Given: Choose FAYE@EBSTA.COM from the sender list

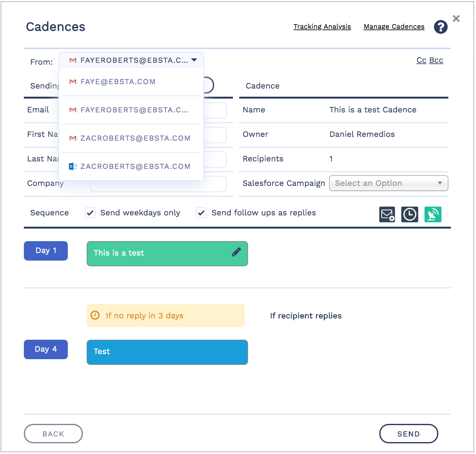Looking at the screenshot, I should 118,82.
